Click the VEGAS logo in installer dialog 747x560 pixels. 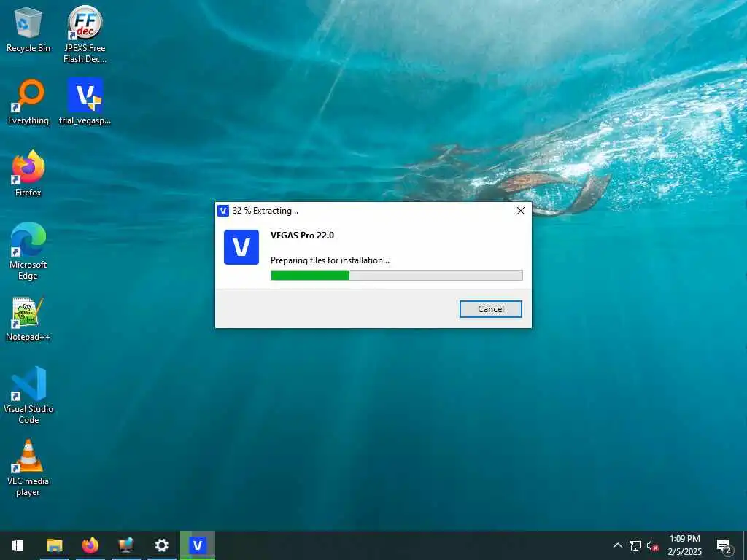click(x=241, y=247)
